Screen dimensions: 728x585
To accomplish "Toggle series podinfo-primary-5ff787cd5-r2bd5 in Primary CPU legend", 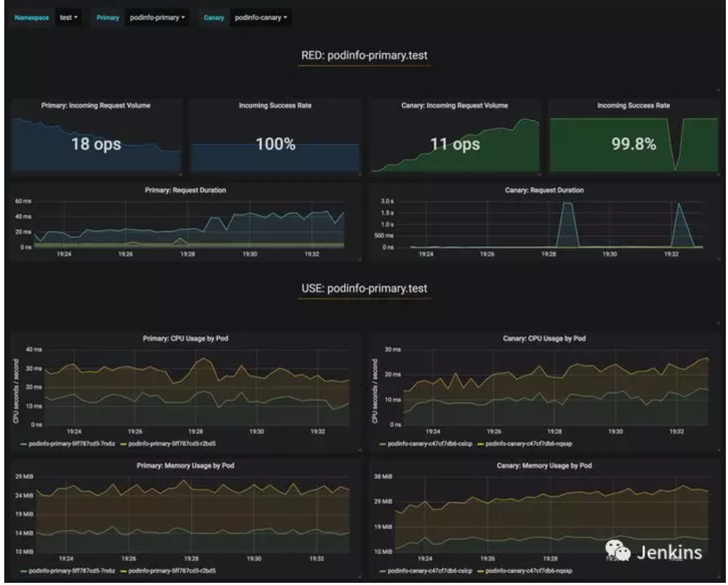I will tap(172, 444).
